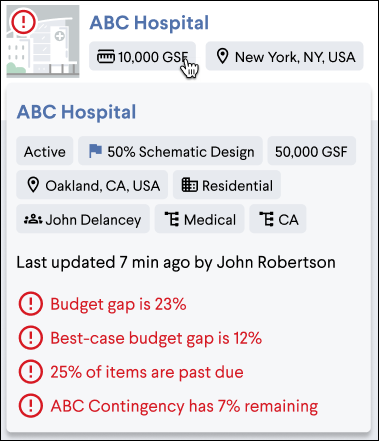Viewport: 379px width, 441px height.
Task: Click the location pin next to New York
Action: (222, 56)
